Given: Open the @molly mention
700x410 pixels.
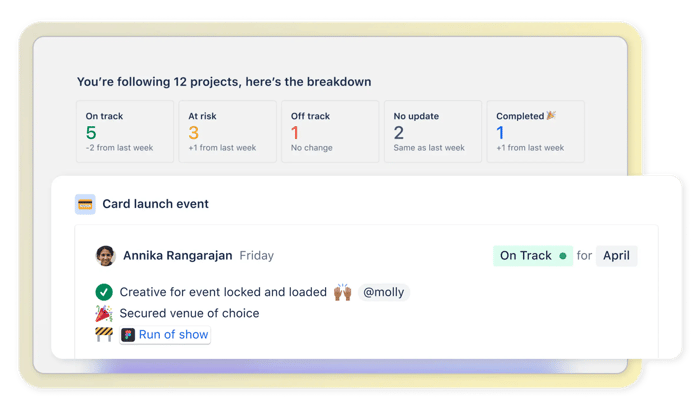Looking at the screenshot, I should (x=383, y=292).
